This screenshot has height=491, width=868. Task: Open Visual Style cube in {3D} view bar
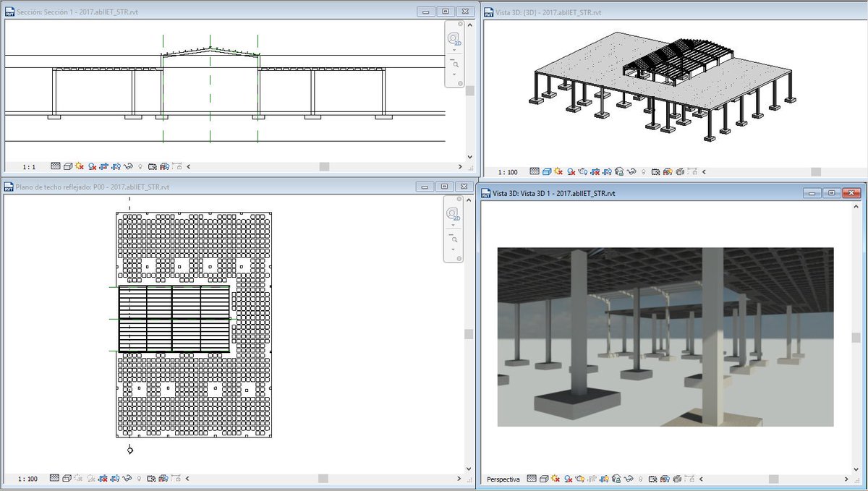coord(547,172)
